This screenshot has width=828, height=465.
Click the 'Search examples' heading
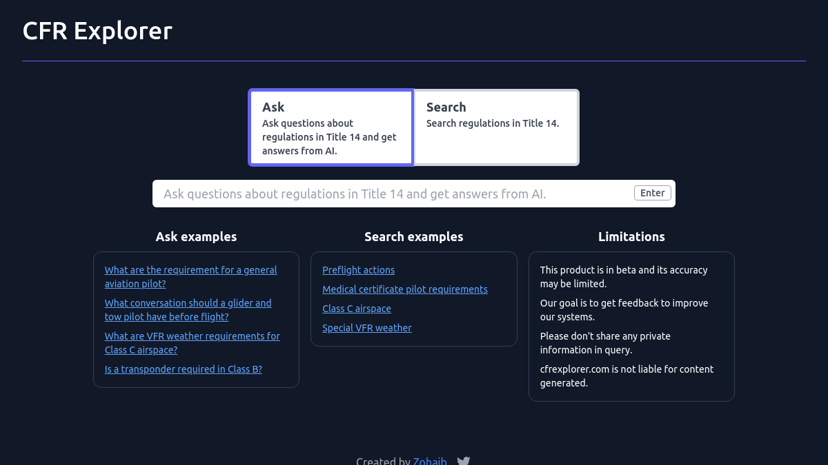[x=413, y=236]
